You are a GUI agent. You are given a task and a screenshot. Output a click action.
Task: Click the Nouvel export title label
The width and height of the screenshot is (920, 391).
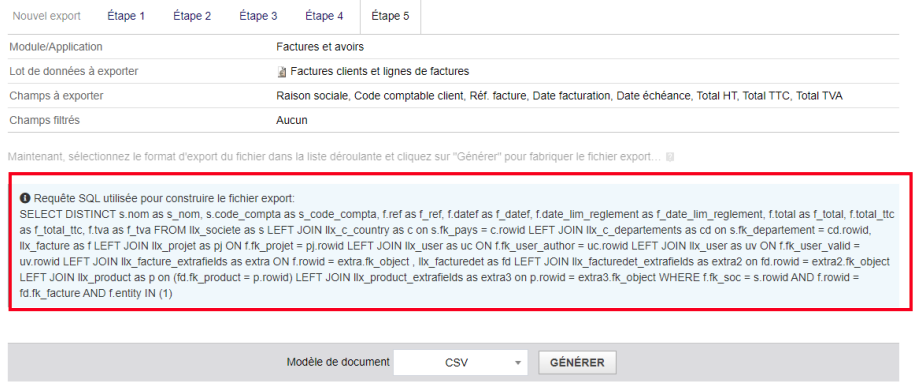47,16
